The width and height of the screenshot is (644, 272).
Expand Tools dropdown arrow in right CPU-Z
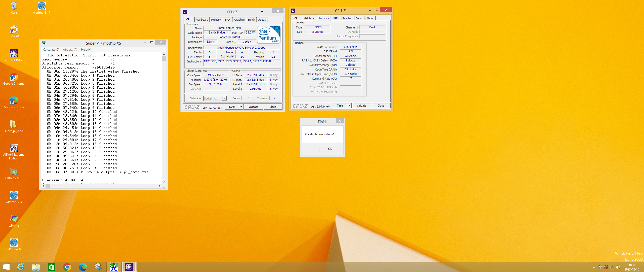point(349,106)
